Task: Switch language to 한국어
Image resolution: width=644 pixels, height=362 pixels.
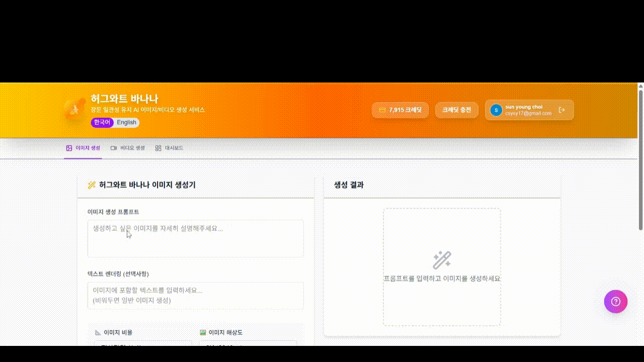Action: (102, 122)
